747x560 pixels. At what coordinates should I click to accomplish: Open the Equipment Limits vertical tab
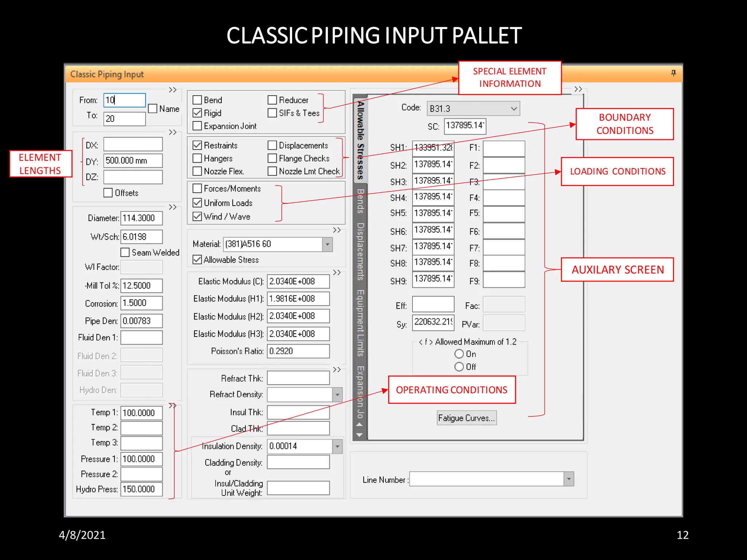pos(360,323)
